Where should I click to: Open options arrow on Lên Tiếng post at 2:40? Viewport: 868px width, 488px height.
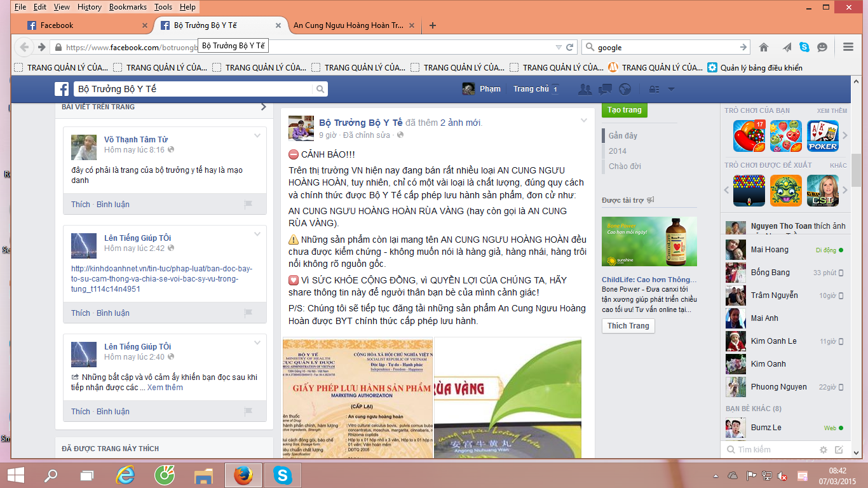tap(257, 342)
